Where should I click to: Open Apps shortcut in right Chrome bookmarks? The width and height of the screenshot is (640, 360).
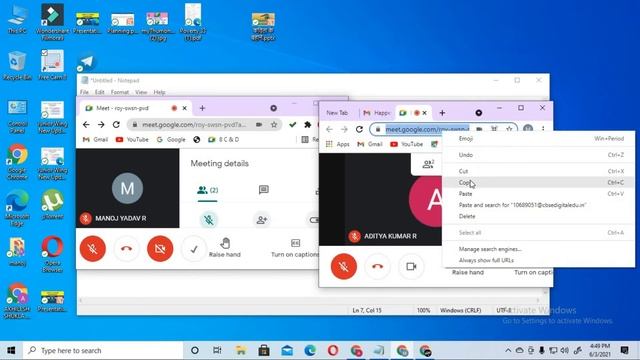click(338, 144)
